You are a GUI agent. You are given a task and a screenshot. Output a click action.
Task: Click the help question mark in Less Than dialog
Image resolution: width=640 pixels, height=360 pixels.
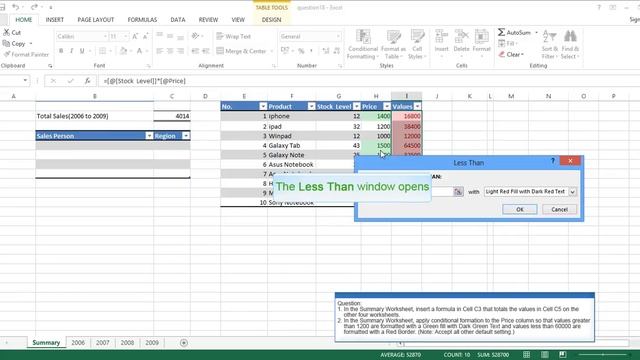[553, 161]
